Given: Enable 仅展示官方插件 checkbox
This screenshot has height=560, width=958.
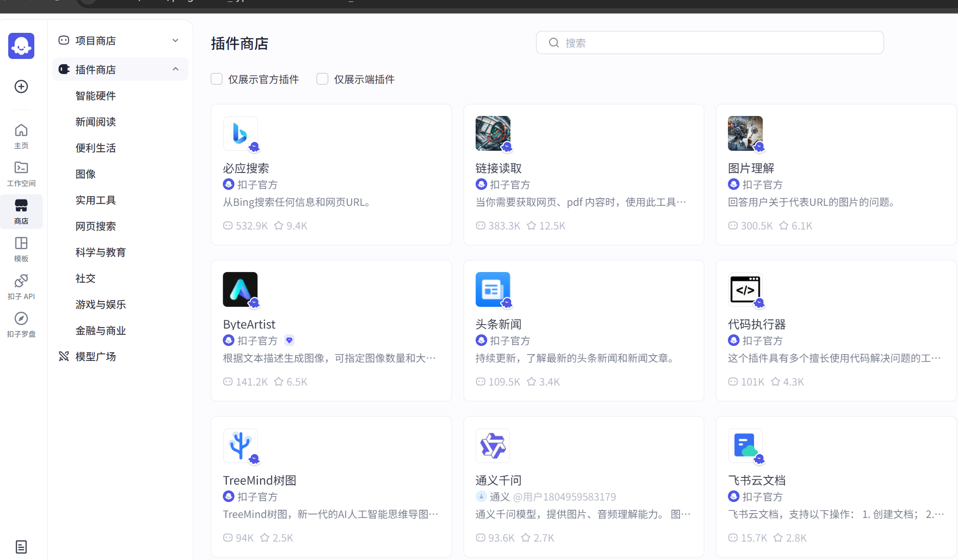Looking at the screenshot, I should [x=217, y=79].
